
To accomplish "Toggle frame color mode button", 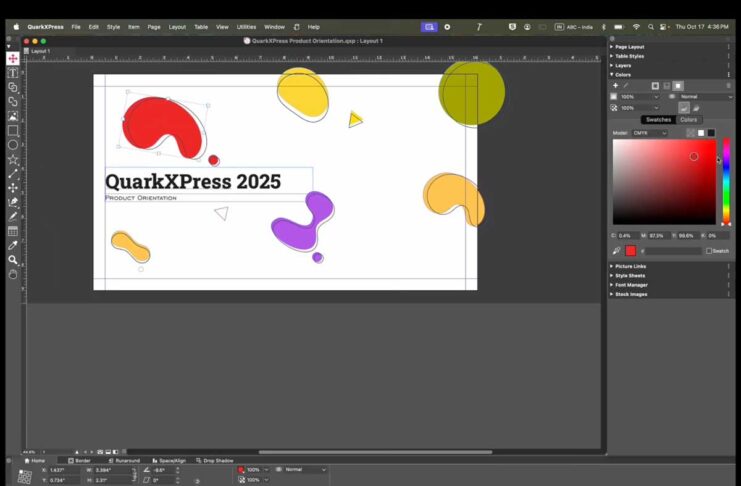I will (655, 86).
